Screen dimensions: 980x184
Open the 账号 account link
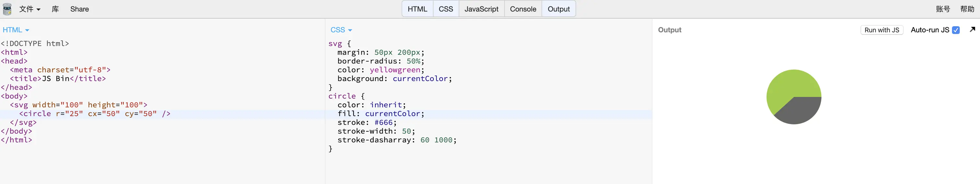click(943, 9)
